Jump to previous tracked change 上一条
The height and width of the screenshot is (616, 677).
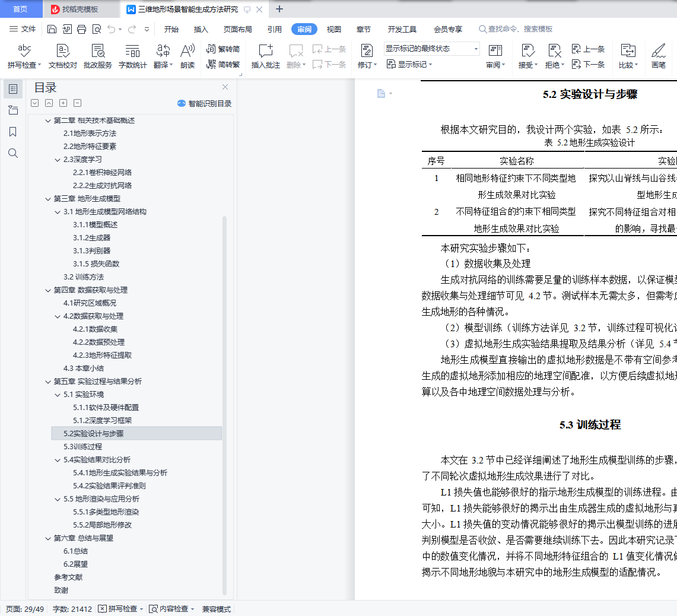tap(588, 49)
